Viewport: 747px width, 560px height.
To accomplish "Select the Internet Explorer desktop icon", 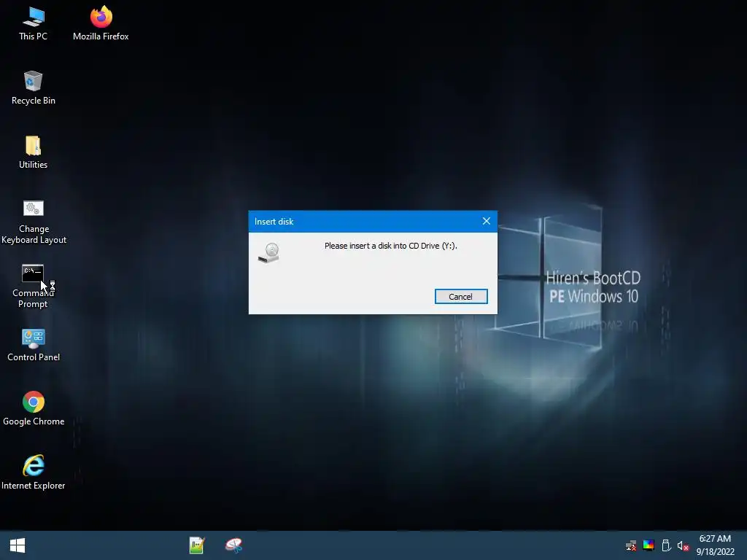I will 34,472.
